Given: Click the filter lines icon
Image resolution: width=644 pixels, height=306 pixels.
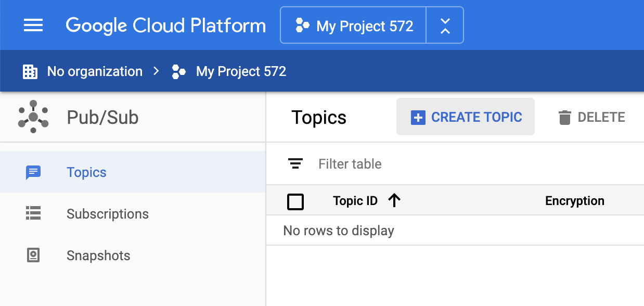Looking at the screenshot, I should coord(295,164).
